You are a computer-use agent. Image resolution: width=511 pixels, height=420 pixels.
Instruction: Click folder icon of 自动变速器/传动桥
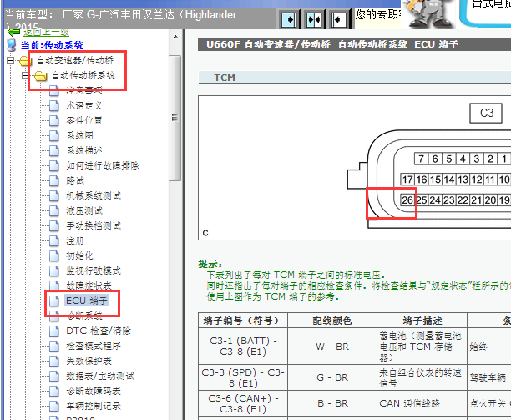point(25,61)
